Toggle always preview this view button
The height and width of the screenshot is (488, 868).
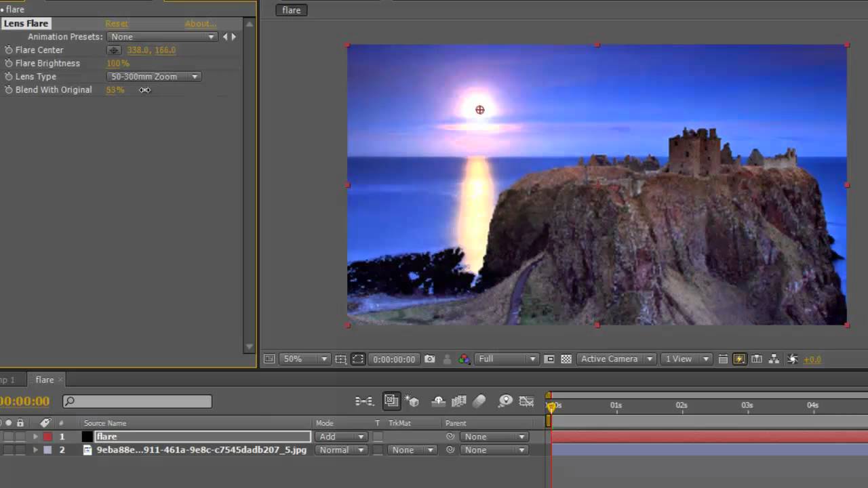(269, 359)
